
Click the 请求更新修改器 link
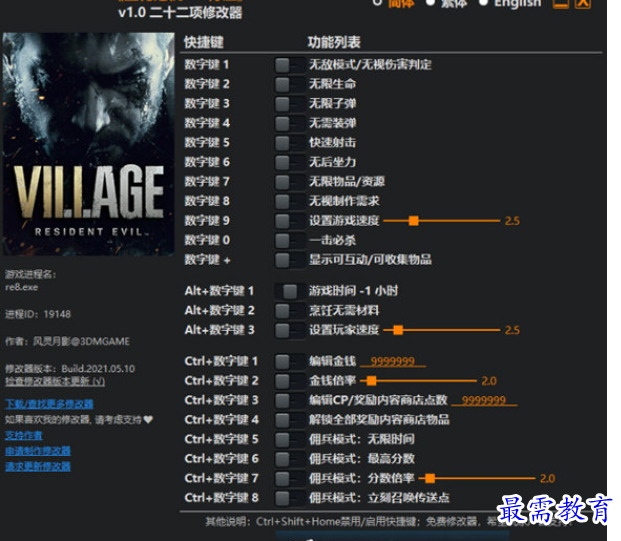pos(38,467)
